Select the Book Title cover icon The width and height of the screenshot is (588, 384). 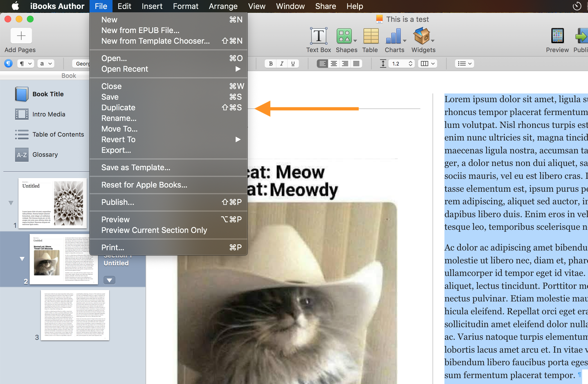(x=22, y=94)
